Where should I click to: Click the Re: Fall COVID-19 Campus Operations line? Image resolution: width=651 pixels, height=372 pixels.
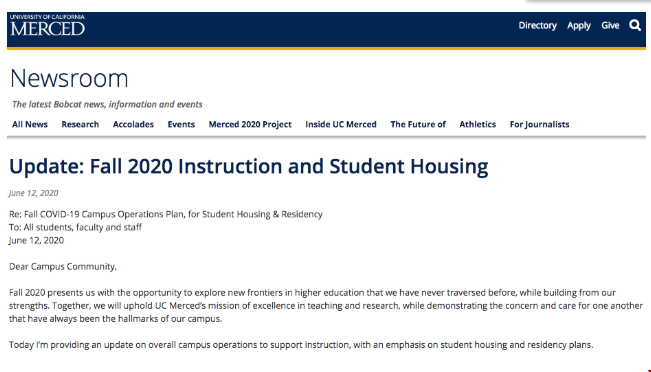pyautogui.click(x=166, y=214)
